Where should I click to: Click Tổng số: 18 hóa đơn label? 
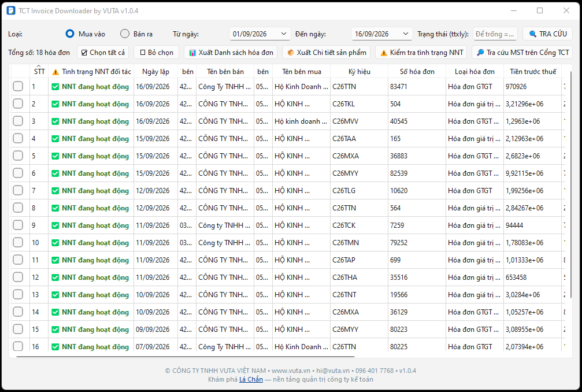(x=39, y=53)
